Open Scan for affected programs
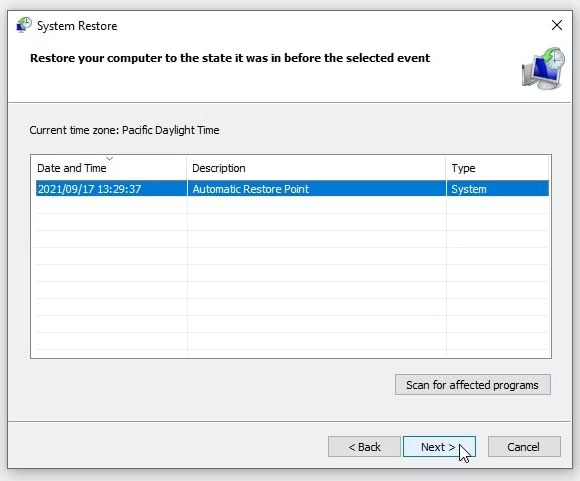 473,385
